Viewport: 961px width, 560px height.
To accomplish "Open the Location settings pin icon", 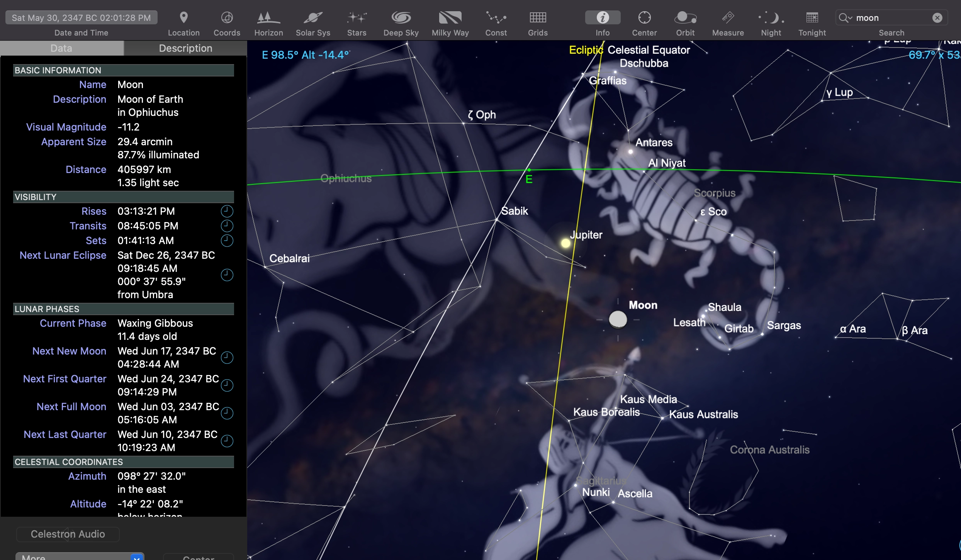I will point(184,18).
